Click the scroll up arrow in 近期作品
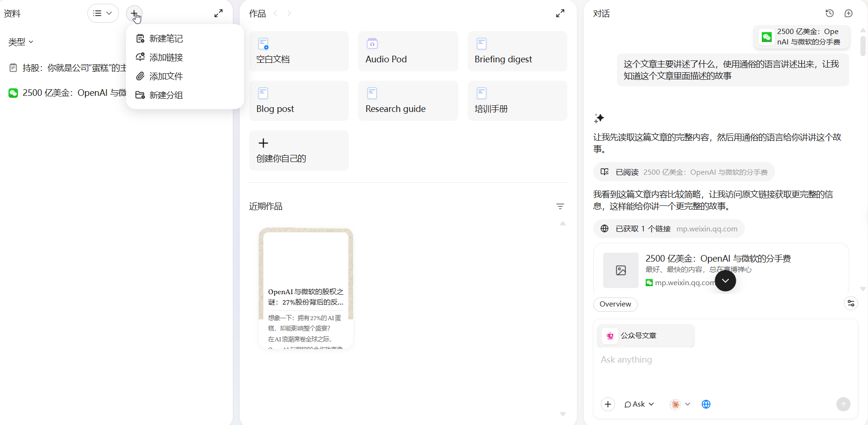 [563, 224]
